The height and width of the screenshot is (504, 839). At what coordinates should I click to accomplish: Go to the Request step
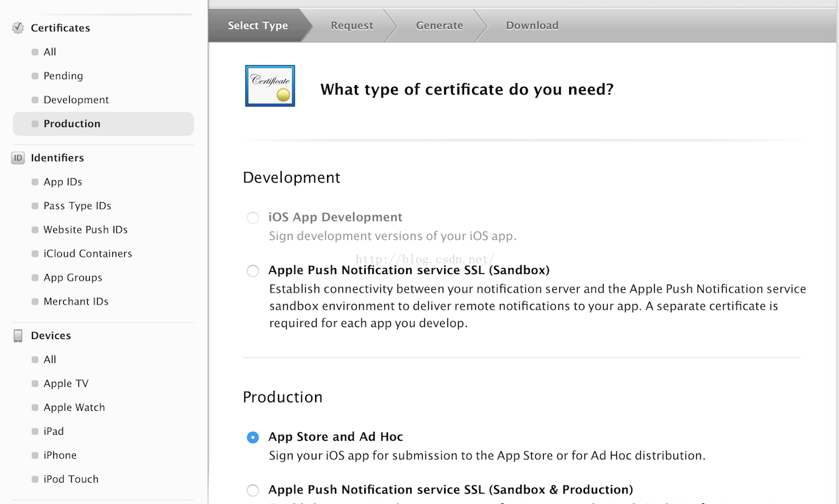coord(352,26)
